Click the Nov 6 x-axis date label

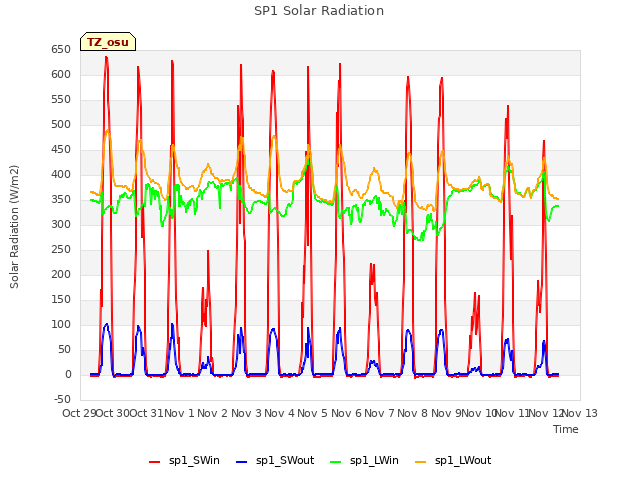tap(346, 413)
